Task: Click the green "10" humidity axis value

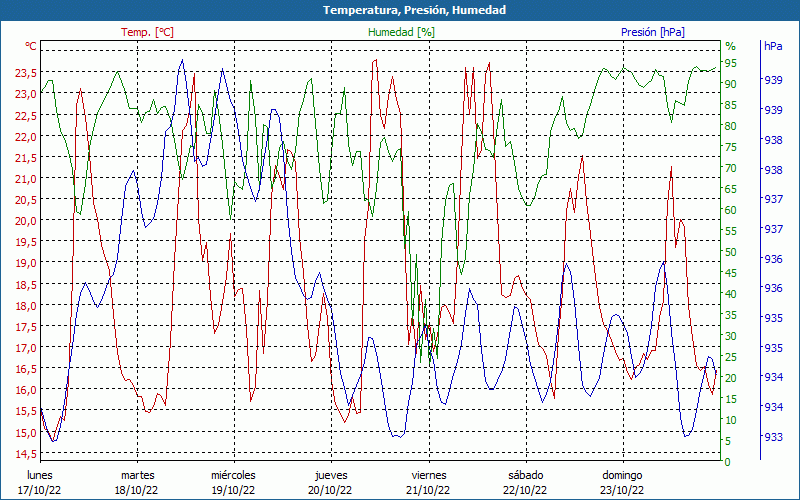Action: click(x=731, y=420)
